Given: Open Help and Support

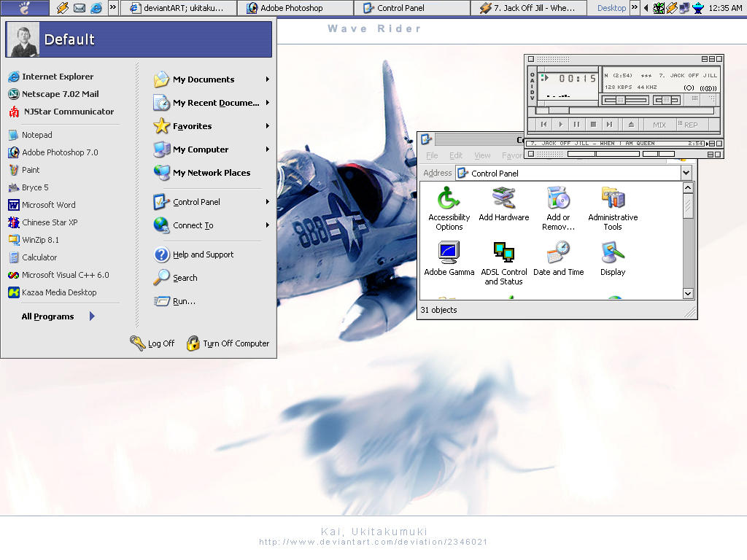Looking at the screenshot, I should click(194, 254).
